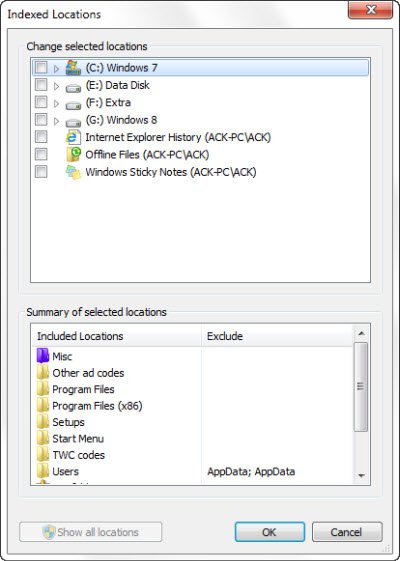Click the Users folder icon
Viewport: 400px width, 561px height.
pyautogui.click(x=43, y=472)
